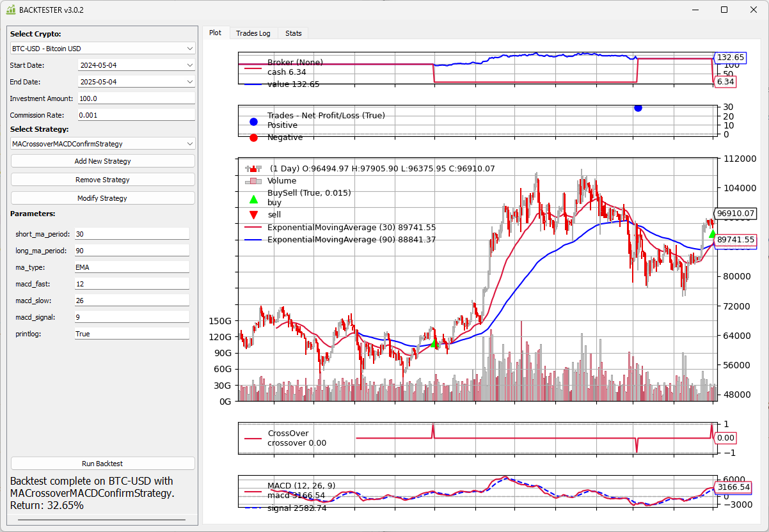Click the green buy arrow near the 64000 level

[433, 343]
